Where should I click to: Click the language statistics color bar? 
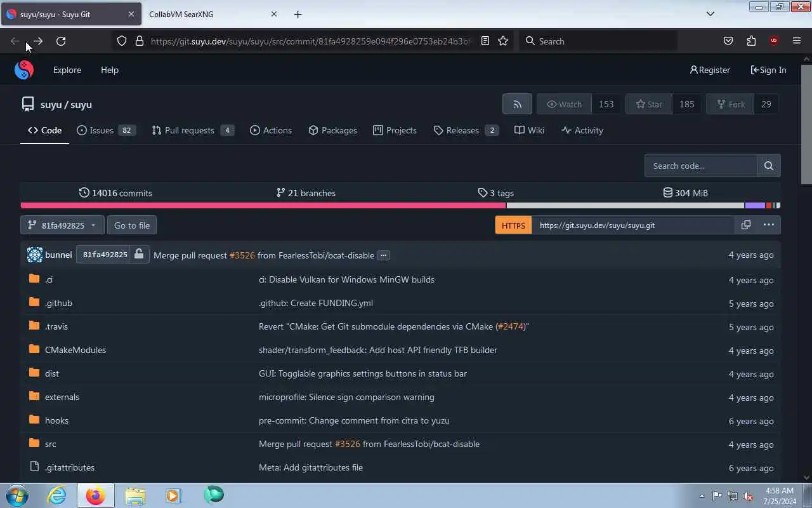[400, 205]
